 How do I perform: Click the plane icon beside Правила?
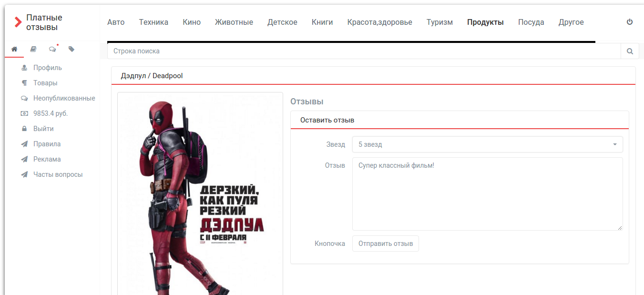pos(24,144)
